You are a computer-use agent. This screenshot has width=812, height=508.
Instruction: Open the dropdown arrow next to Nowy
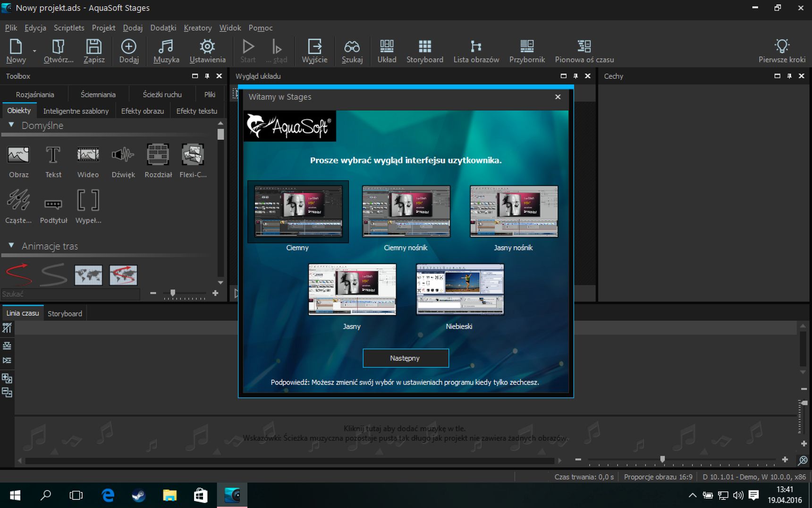[34, 51]
